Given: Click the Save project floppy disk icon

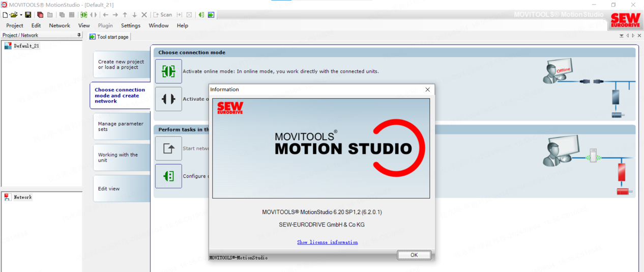Looking at the screenshot, I should (28, 15).
